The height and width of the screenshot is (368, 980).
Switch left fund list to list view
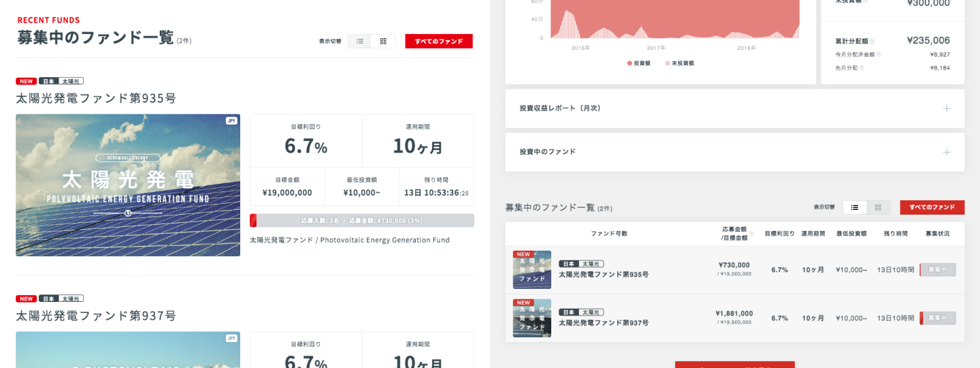360,42
